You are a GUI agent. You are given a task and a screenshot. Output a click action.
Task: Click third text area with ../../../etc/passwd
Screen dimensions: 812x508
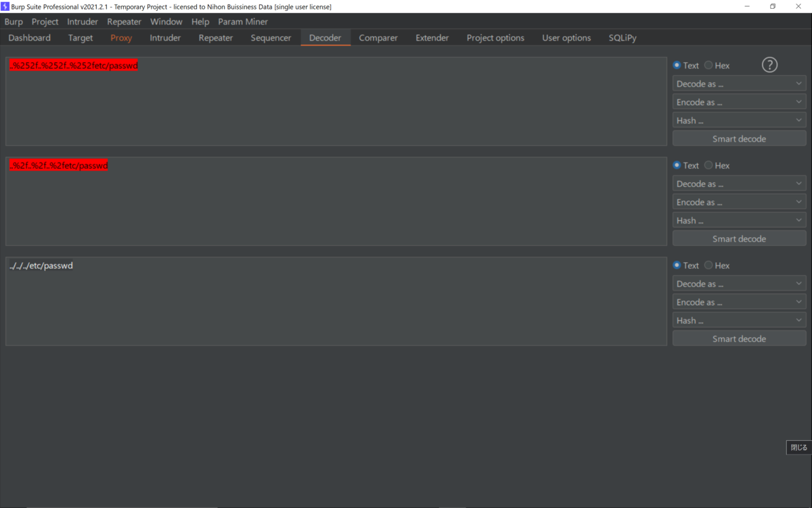(x=336, y=301)
